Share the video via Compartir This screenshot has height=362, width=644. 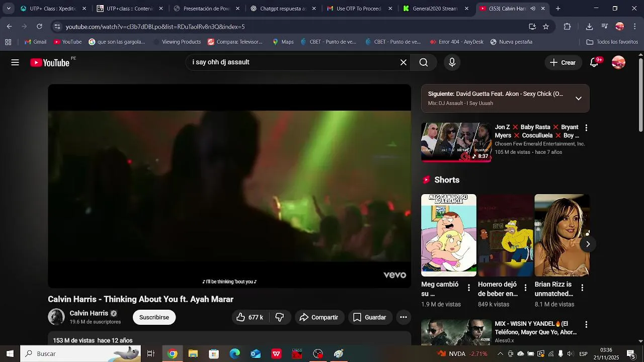[x=319, y=317]
